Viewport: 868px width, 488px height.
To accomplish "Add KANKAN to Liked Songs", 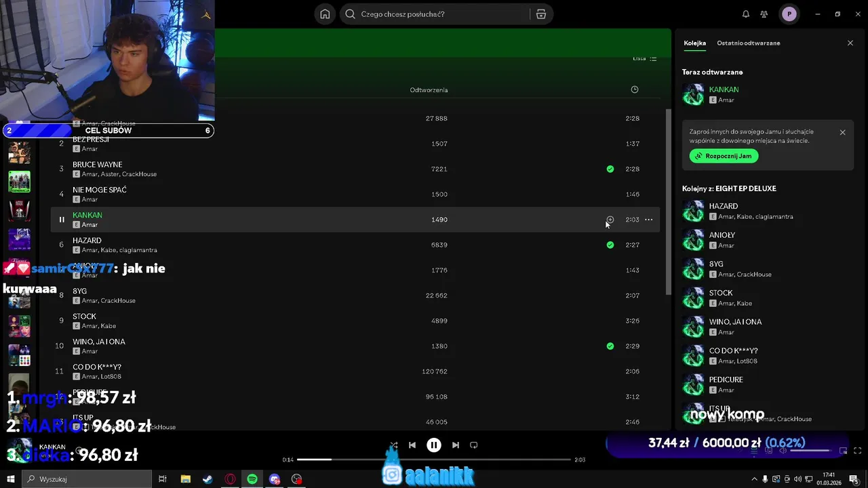I will pos(610,220).
